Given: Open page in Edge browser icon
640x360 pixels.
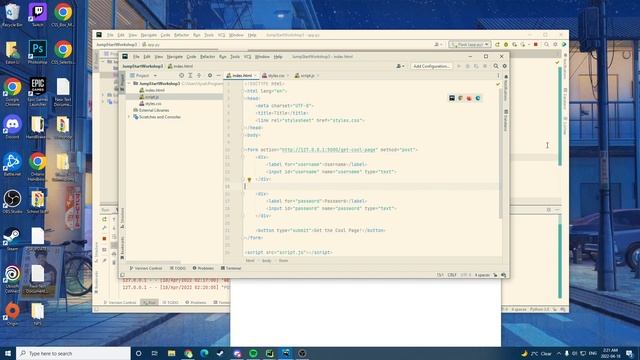Looking at the screenshot, I should [x=478, y=98].
